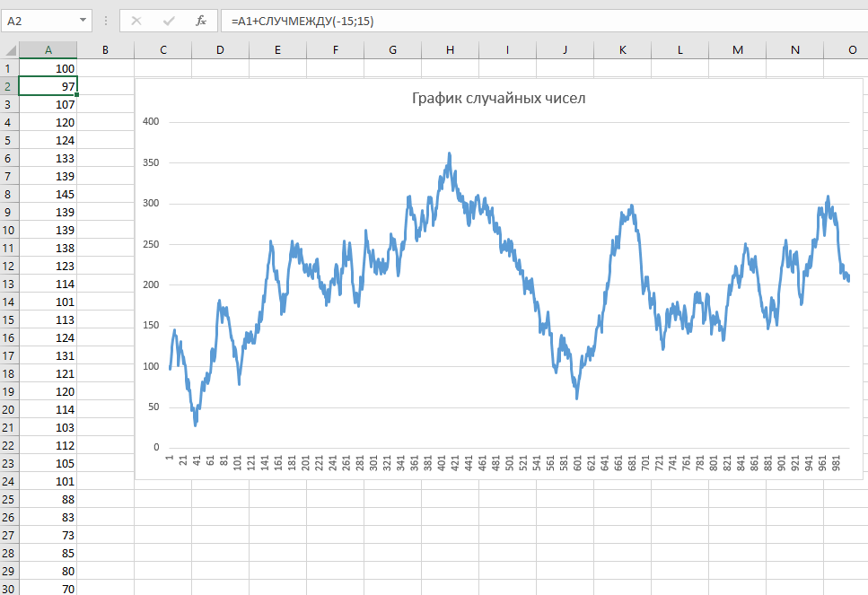Click cell A21 with value 103
The image size is (868, 595).
coord(48,427)
